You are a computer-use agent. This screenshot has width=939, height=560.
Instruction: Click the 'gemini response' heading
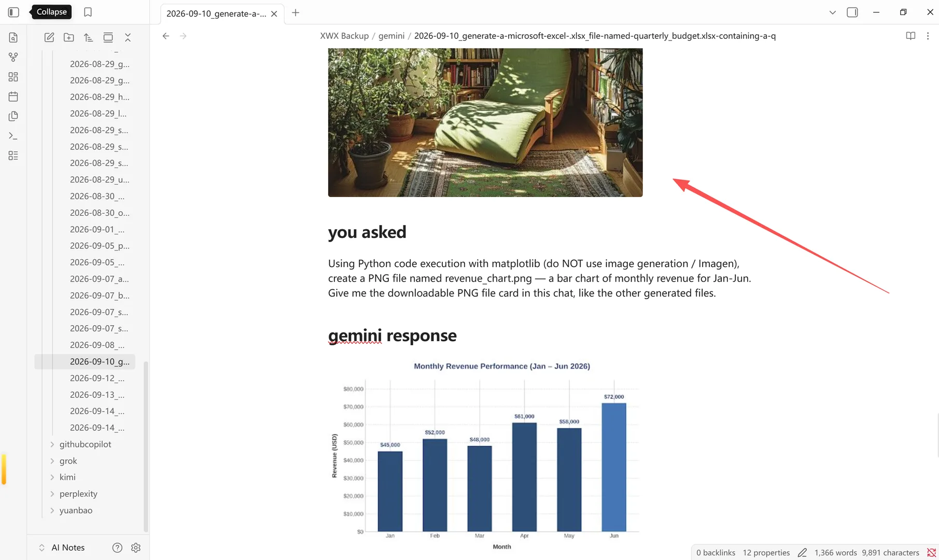point(393,335)
